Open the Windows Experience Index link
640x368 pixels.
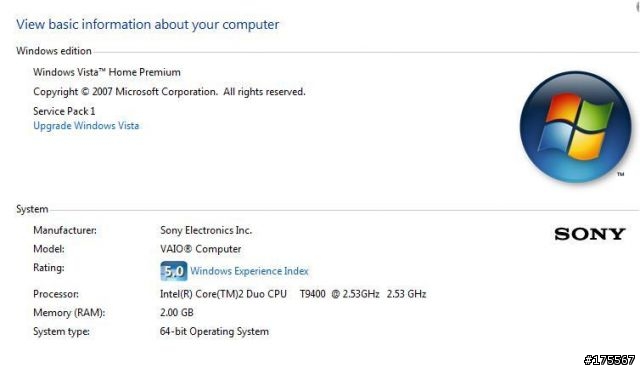point(249,271)
